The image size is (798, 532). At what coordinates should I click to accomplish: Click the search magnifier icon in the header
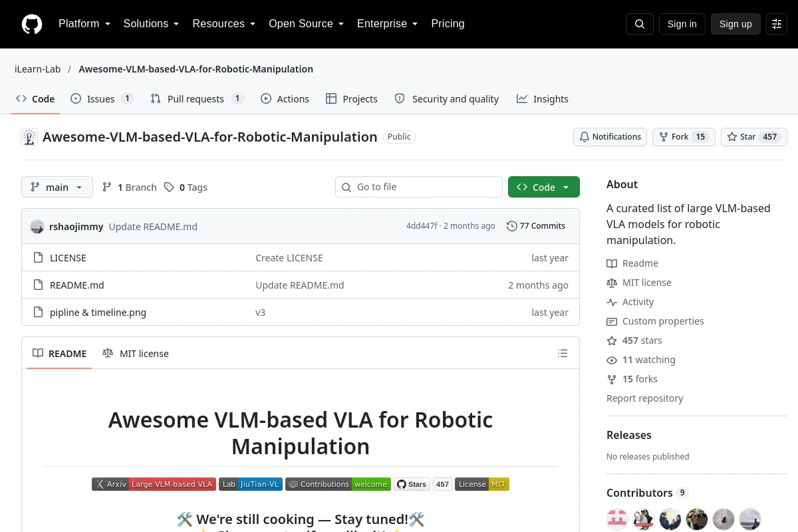(x=640, y=24)
